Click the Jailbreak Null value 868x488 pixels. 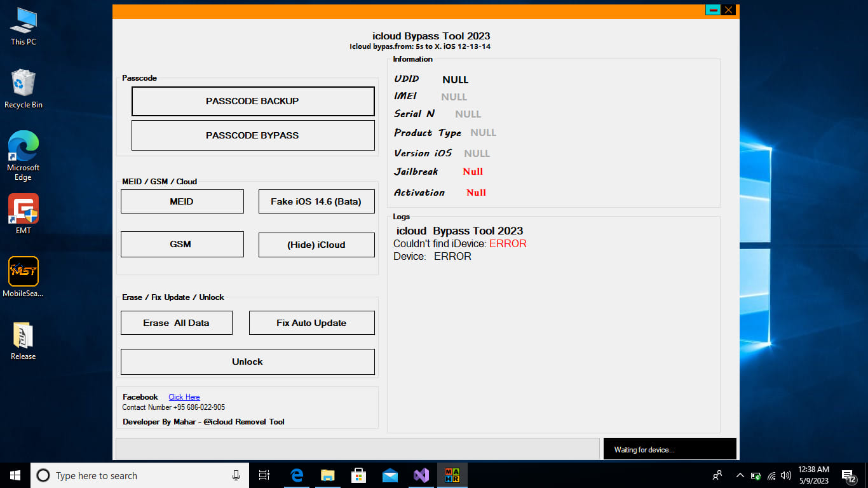[473, 172]
